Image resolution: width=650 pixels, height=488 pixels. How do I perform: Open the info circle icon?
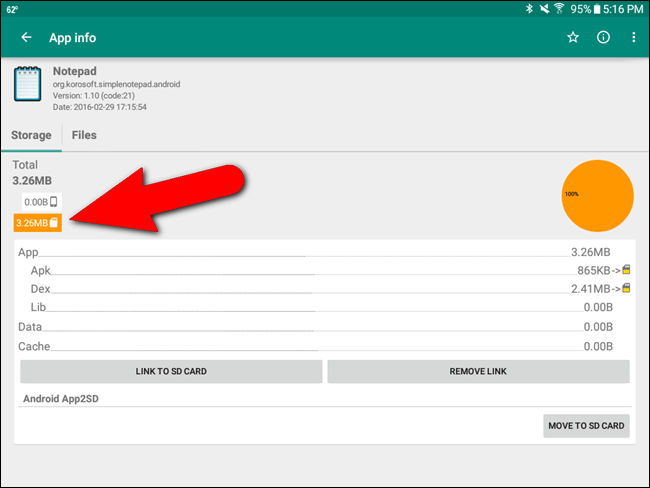(603, 38)
